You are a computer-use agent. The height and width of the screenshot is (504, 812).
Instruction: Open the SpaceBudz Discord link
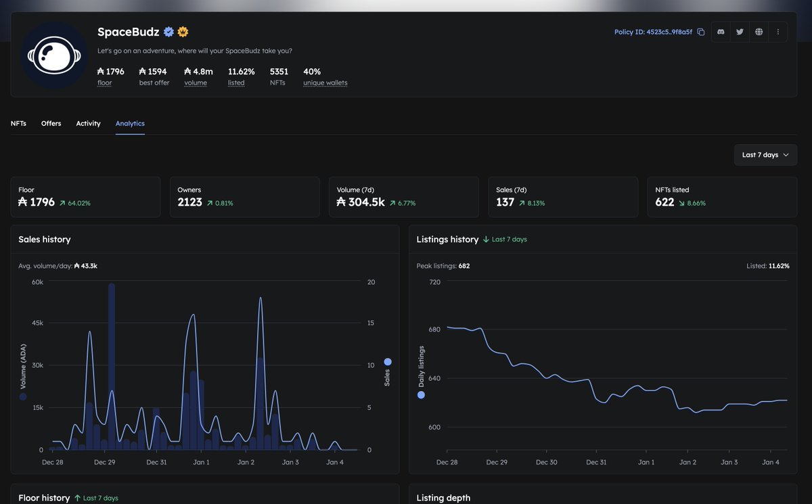(x=721, y=32)
